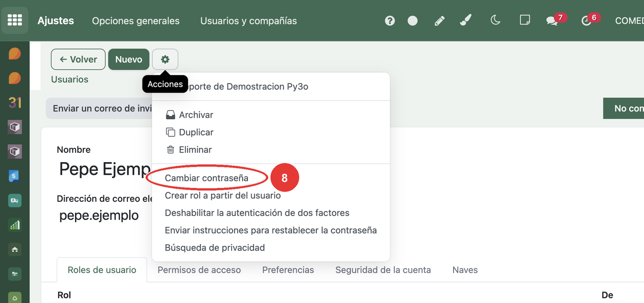Select Cambiar contraseña from actions menu

(x=207, y=178)
